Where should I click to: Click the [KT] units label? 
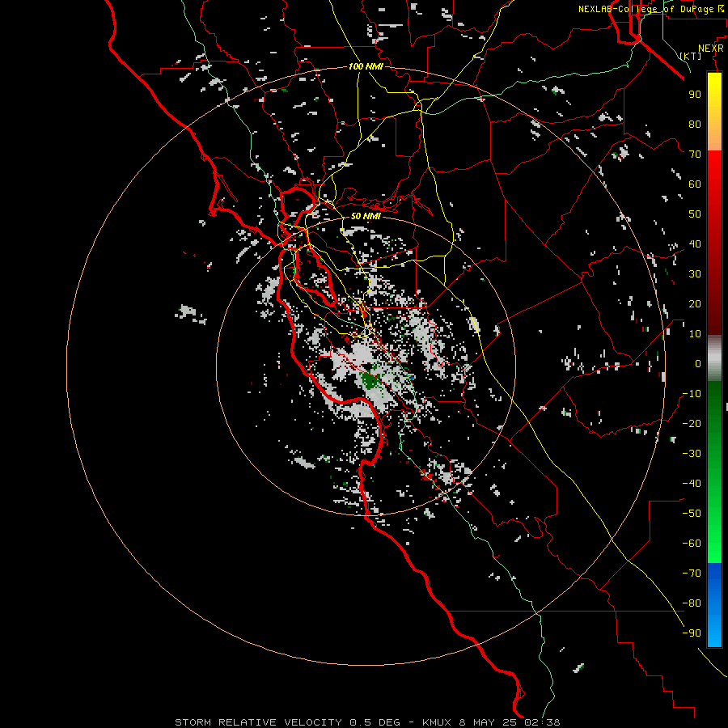coord(691,56)
